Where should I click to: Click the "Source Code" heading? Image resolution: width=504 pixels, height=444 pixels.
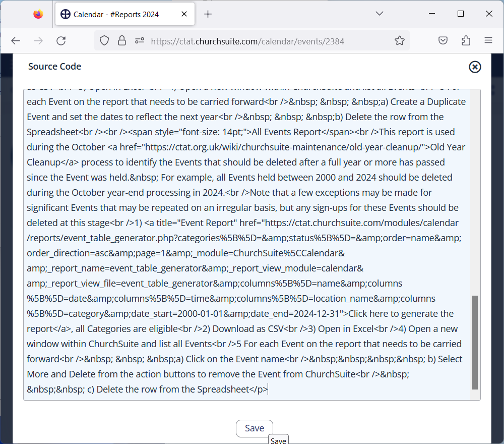(x=54, y=67)
